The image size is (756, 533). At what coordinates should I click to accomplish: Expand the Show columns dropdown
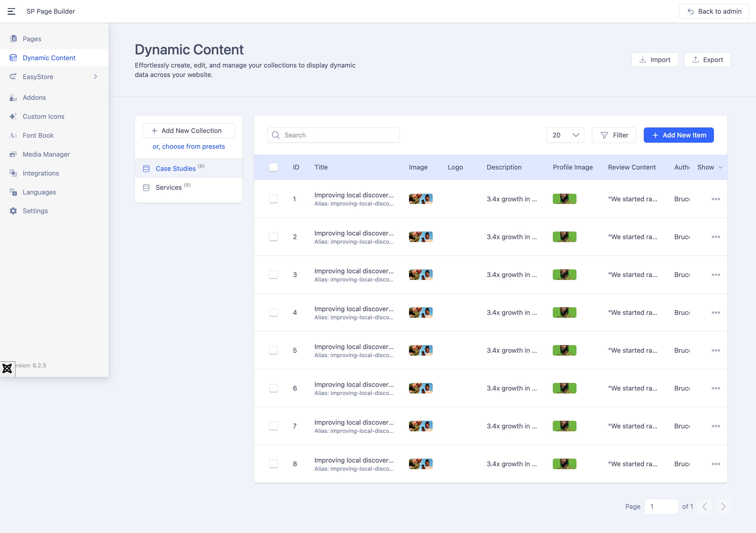click(x=710, y=167)
